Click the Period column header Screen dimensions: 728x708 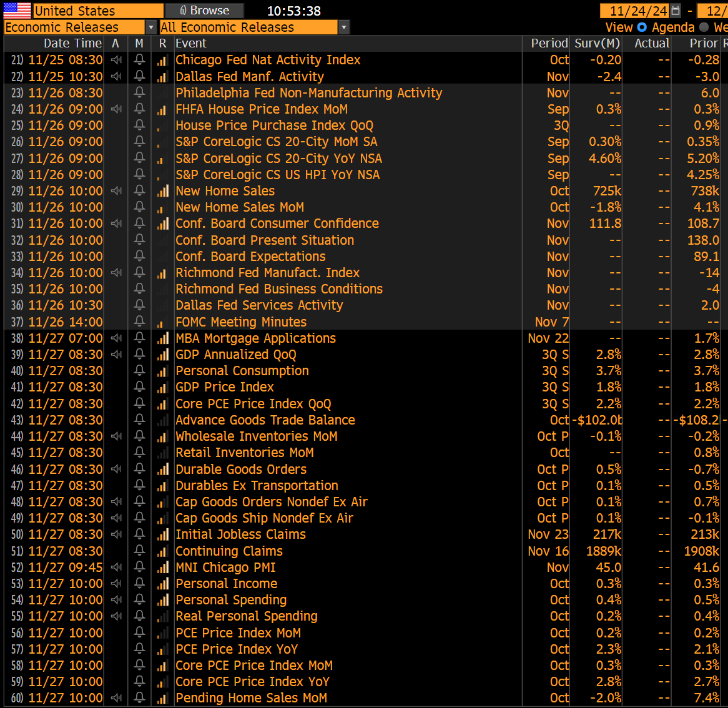click(549, 43)
